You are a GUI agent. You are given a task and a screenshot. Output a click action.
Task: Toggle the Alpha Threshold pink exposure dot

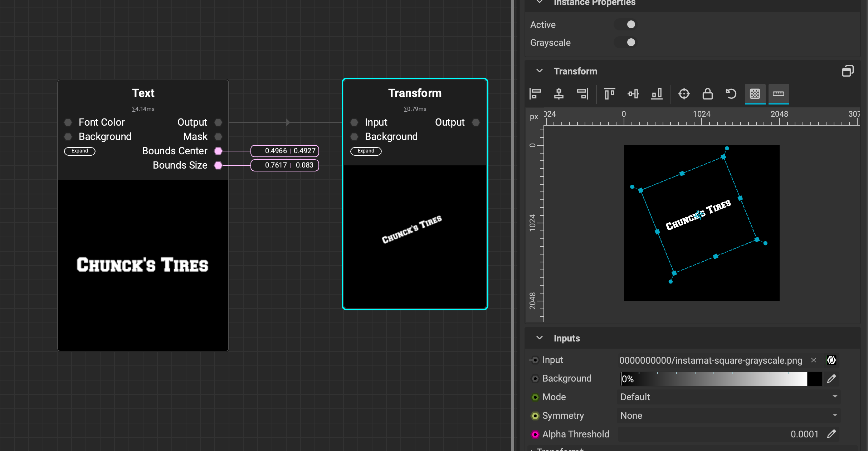[535, 434]
